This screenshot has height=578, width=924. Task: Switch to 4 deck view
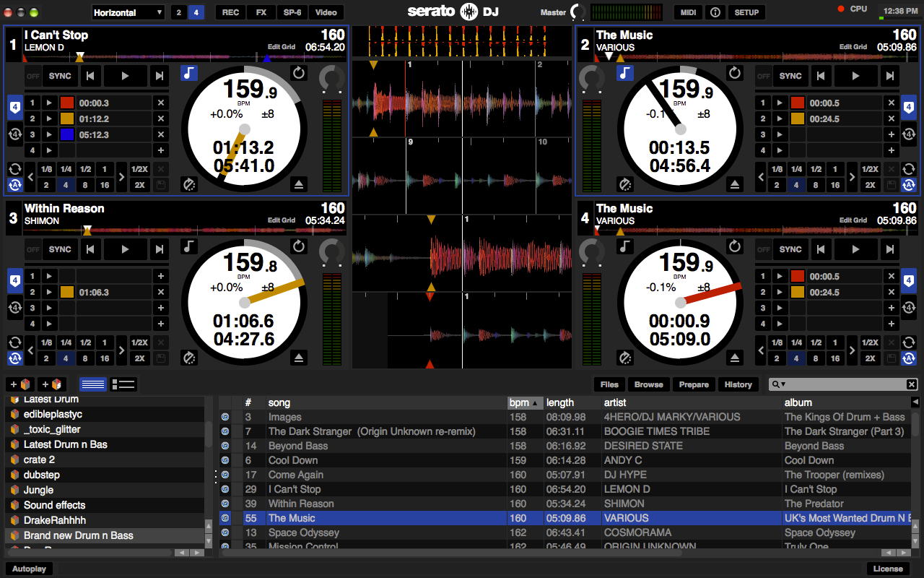(x=196, y=12)
